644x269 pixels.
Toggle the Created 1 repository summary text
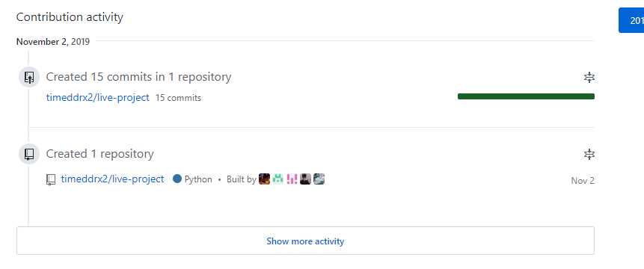[99, 154]
